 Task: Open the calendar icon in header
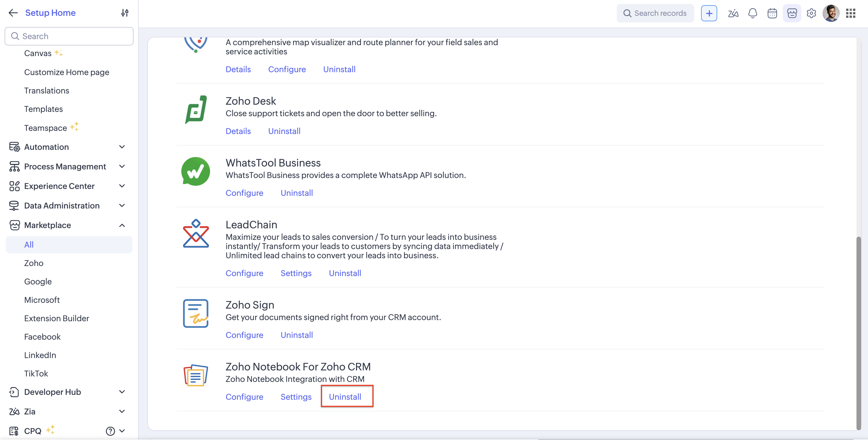[772, 13]
